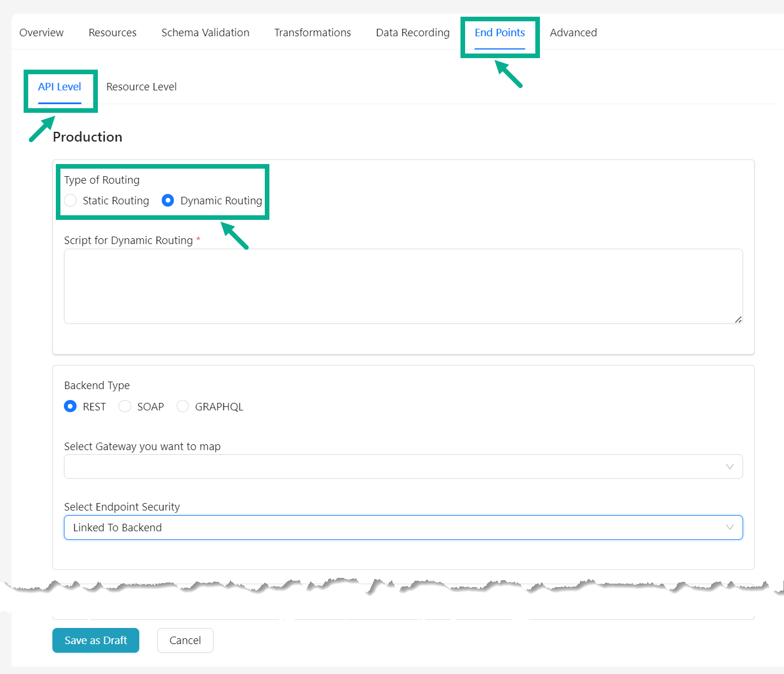This screenshot has width=784, height=674.
Task: Switch to the Resources tab
Action: pyautogui.click(x=112, y=33)
